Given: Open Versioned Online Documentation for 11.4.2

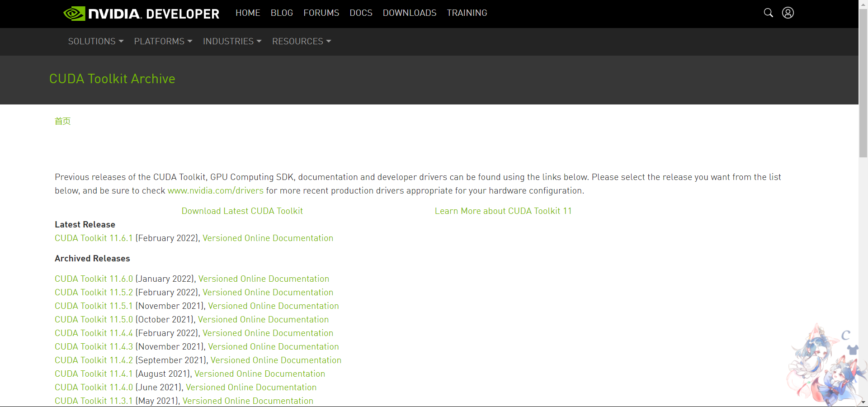Looking at the screenshot, I should (x=276, y=360).
